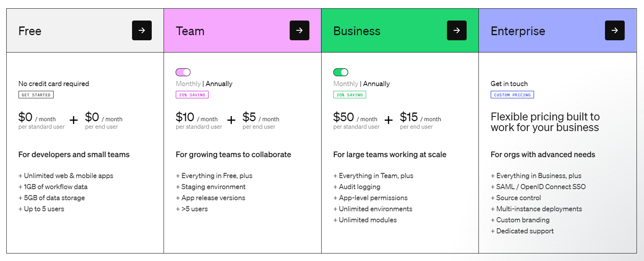Select Monthly billing for Team plan
The width and height of the screenshot is (644, 261).
(x=188, y=84)
